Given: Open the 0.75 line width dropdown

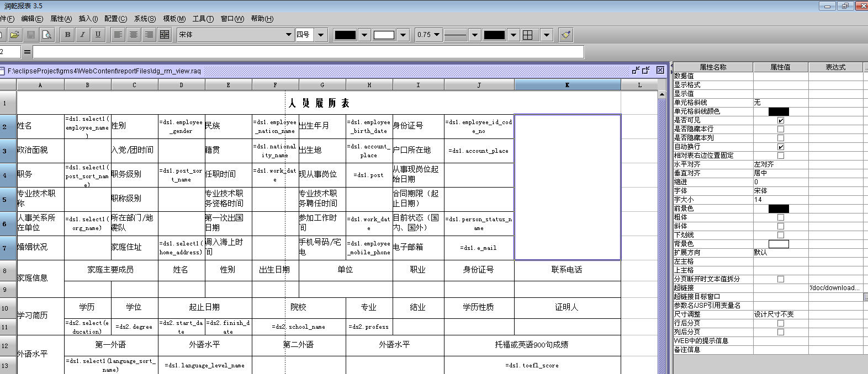Looking at the screenshot, I should (437, 35).
